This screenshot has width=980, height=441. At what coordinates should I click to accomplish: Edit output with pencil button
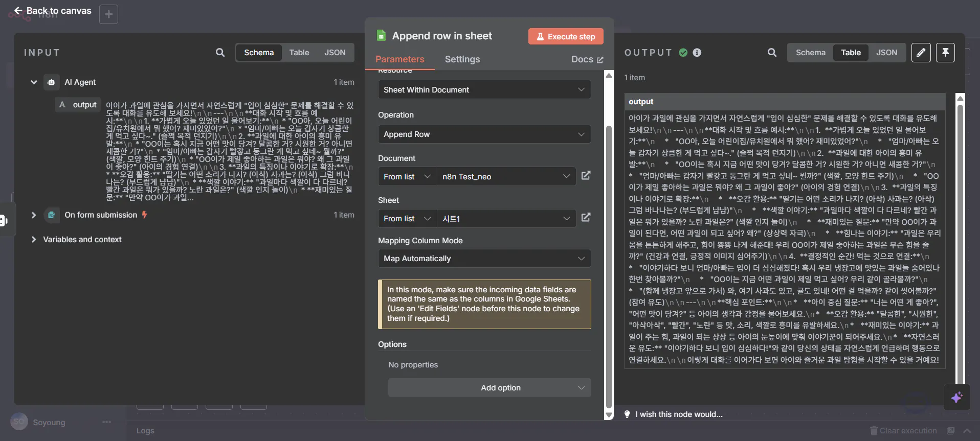point(921,53)
